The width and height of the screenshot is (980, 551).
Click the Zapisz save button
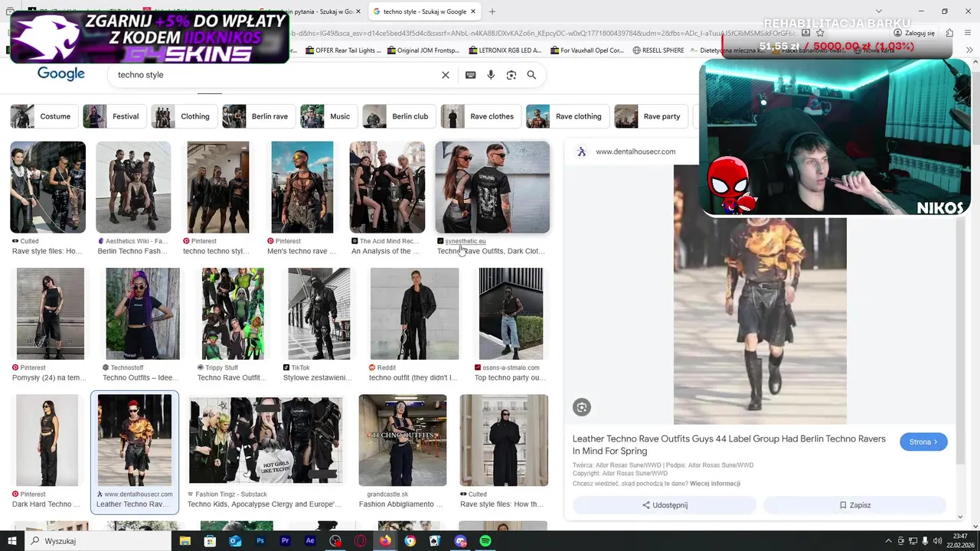click(854, 505)
